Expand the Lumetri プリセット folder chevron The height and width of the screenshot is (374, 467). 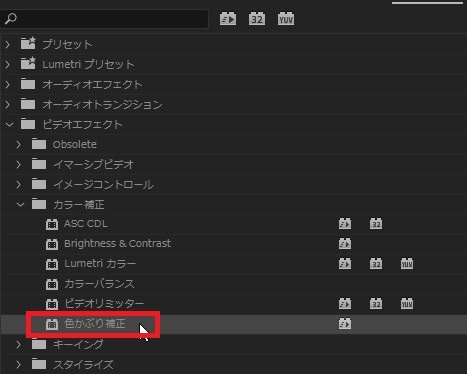tap(8, 64)
